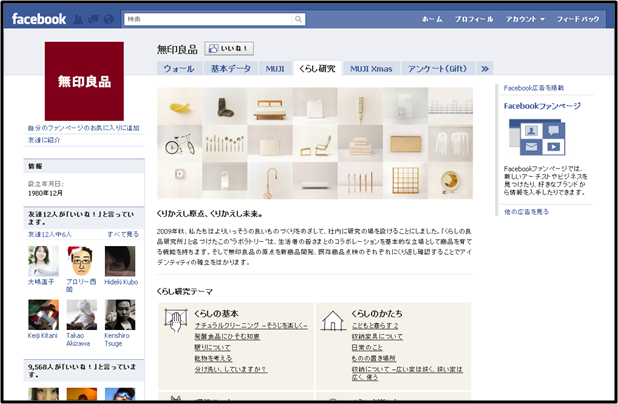
Task: Click Facebookファンページ heading link
Action: pyautogui.click(x=542, y=106)
